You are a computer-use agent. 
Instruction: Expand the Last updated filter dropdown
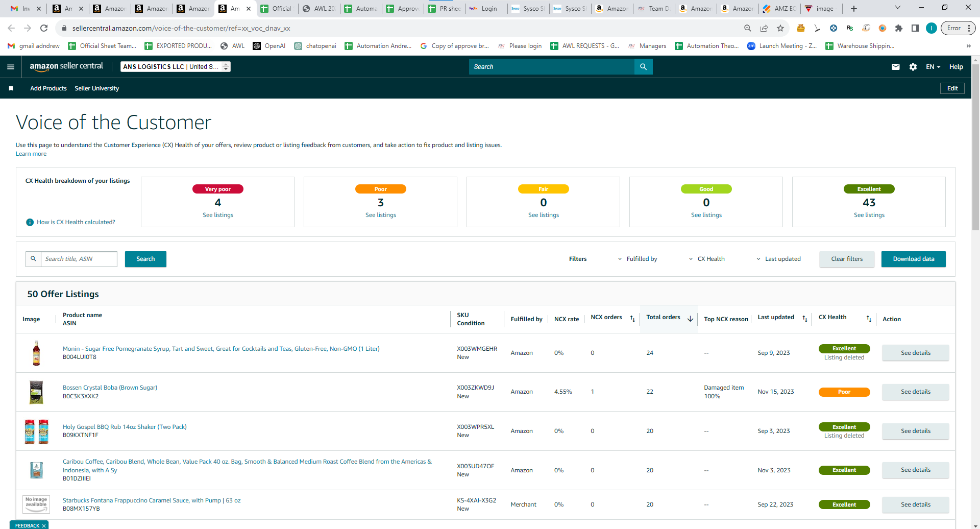pos(778,259)
